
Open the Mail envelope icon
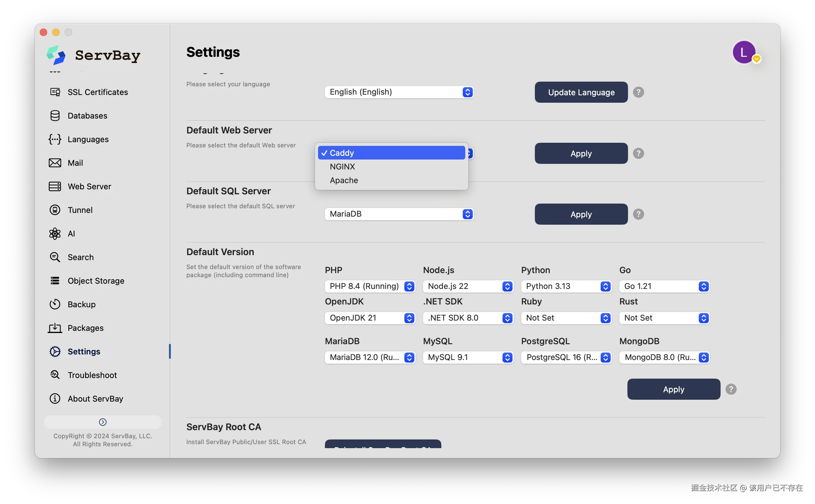coord(55,163)
